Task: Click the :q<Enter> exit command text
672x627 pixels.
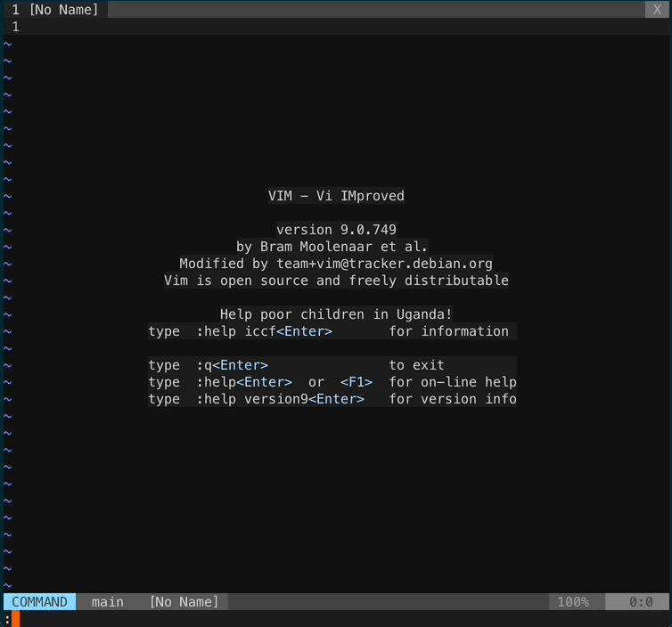Action: [x=232, y=365]
